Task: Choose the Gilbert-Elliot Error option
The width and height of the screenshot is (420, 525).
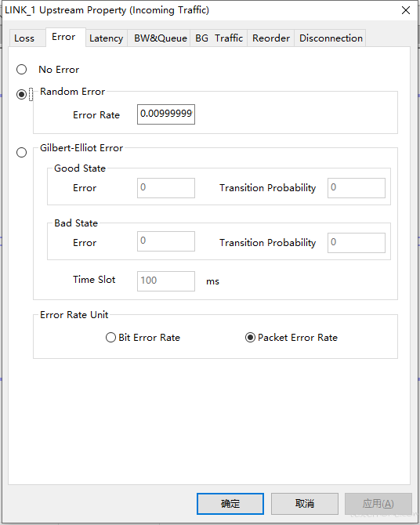Action: coord(22,152)
